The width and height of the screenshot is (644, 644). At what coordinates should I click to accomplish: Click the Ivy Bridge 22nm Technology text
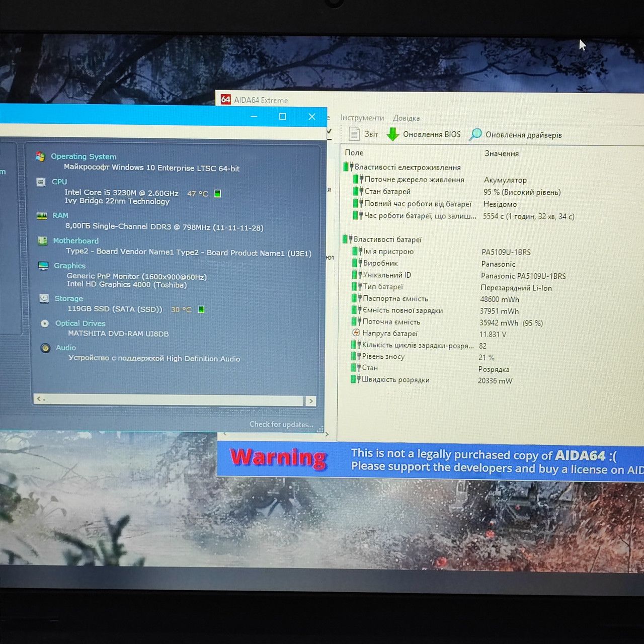pos(117,201)
